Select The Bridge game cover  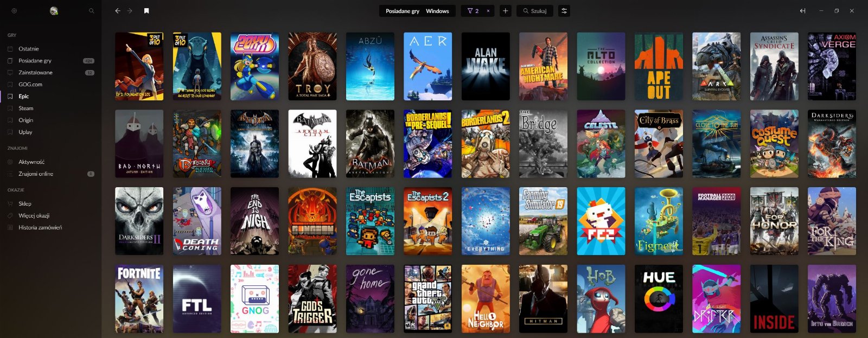click(x=543, y=144)
